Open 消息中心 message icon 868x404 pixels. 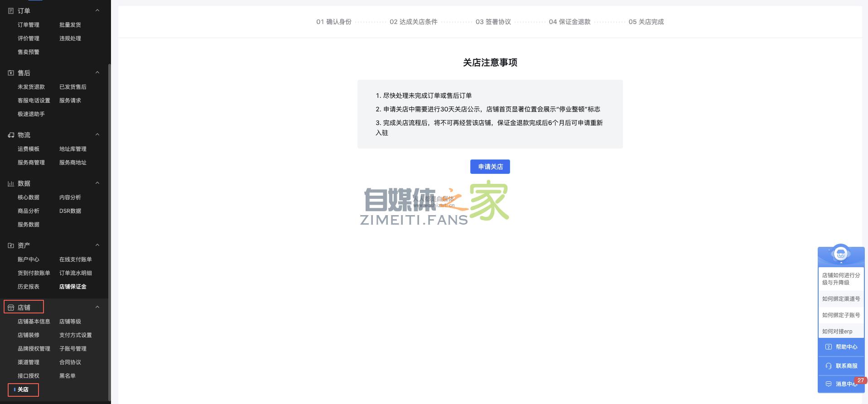tap(829, 384)
